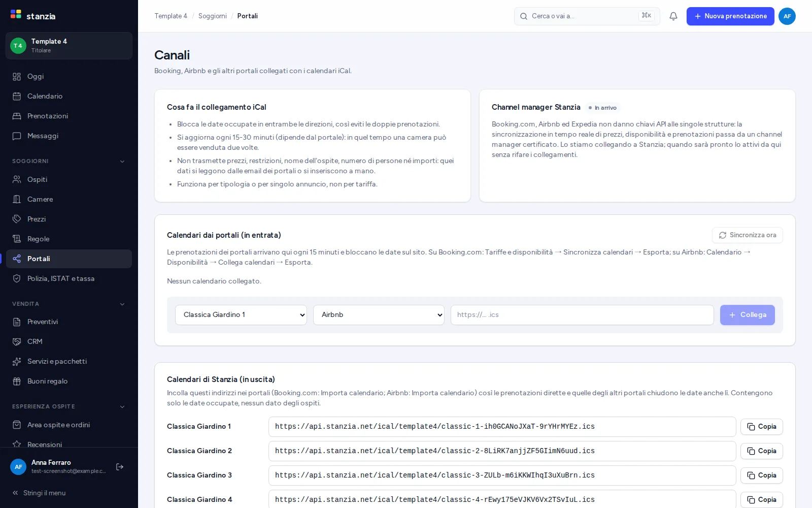Select Portali in the sidebar
Viewport: 812px width, 508px height.
69,259
